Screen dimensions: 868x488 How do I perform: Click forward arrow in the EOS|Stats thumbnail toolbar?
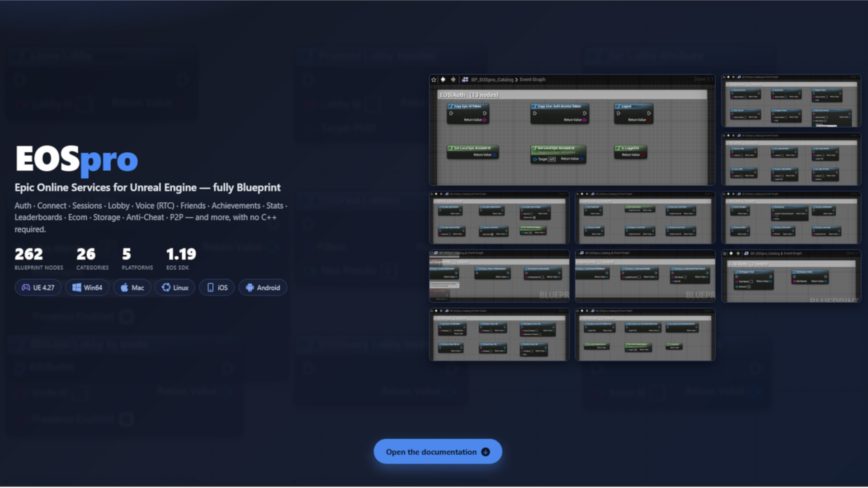(x=738, y=253)
